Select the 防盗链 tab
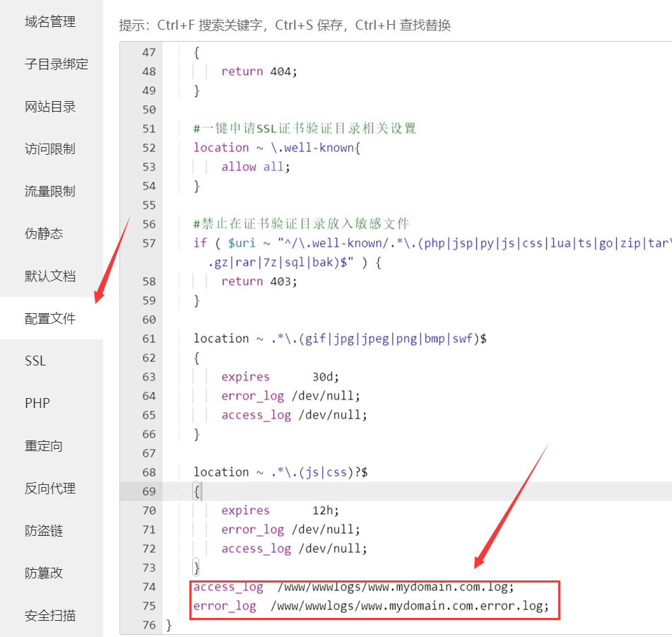This screenshot has width=672, height=637. (x=44, y=531)
